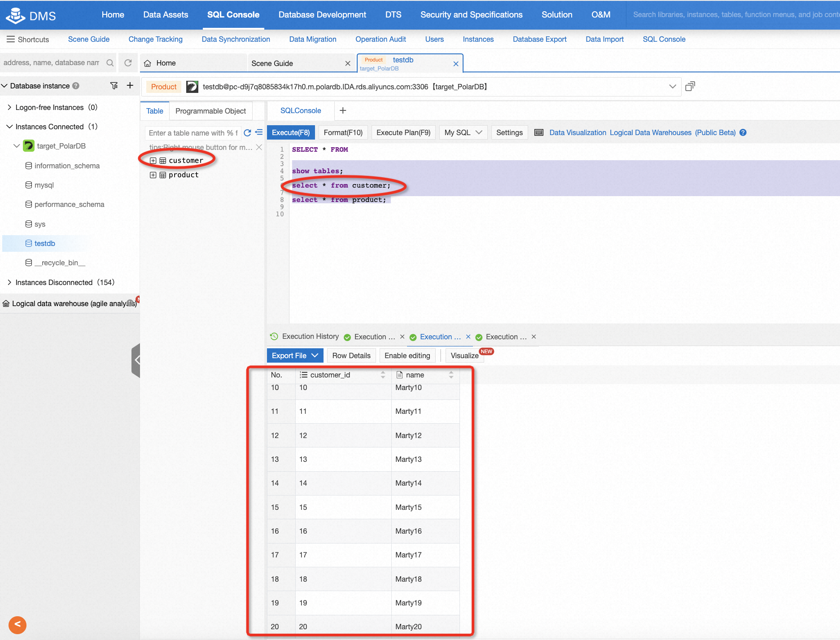Click the orange collapse arrow button

point(17,624)
